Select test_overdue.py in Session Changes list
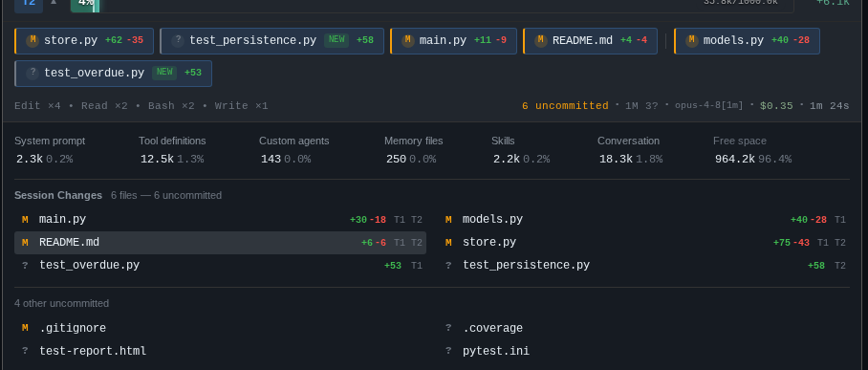 click(220, 266)
